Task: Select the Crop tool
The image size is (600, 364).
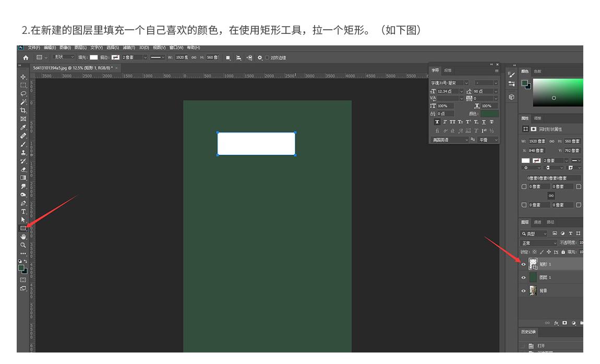Action: point(23,111)
